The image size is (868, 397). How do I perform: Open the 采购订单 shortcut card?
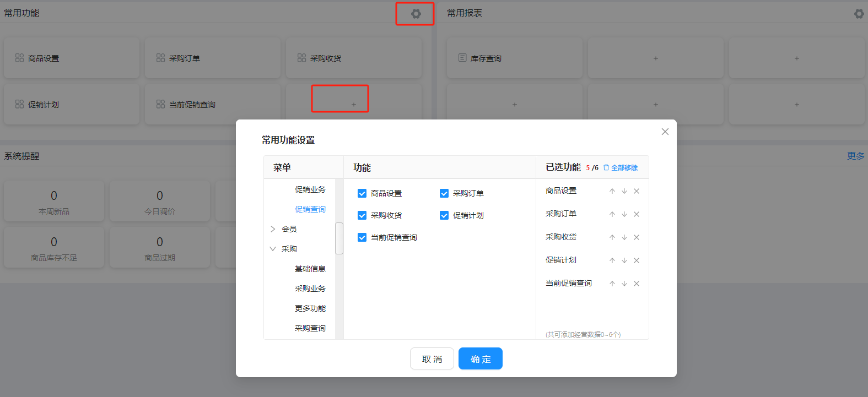point(213,58)
